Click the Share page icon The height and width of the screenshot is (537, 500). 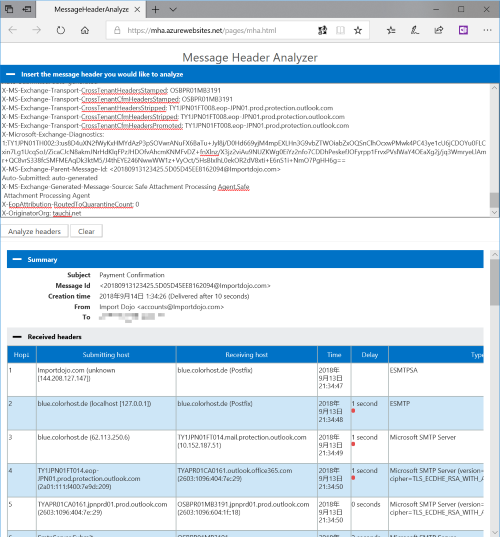[439, 30]
